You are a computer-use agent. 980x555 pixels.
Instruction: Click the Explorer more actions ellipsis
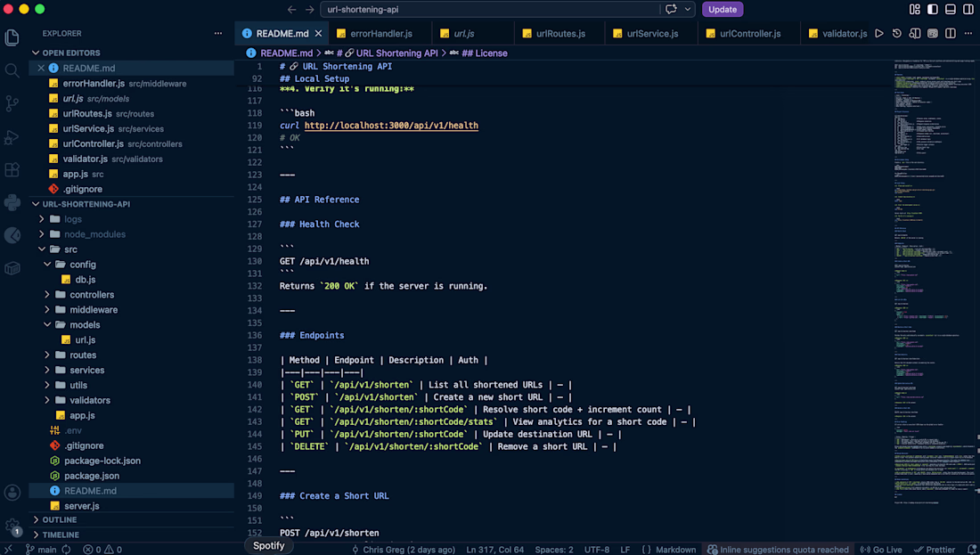(x=218, y=34)
